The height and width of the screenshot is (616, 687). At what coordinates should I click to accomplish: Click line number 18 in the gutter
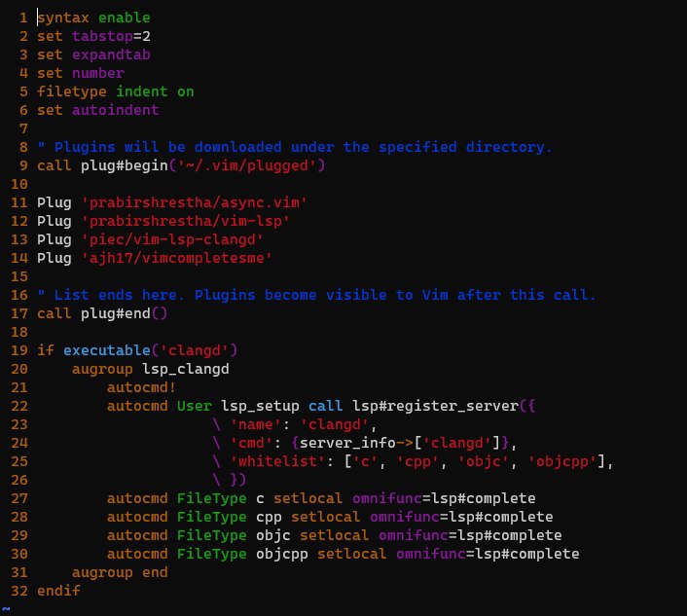pyautogui.click(x=19, y=332)
